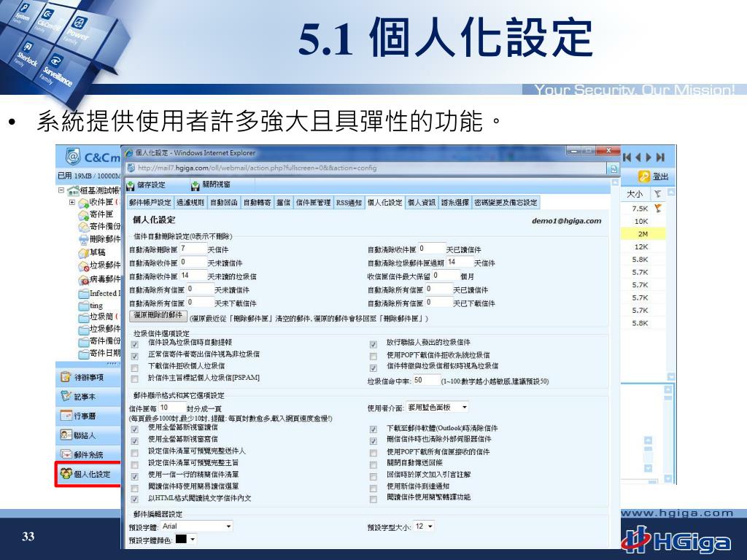The image size is (747, 560).
Task: Switch to 個人資訊 tab
Action: point(421,203)
